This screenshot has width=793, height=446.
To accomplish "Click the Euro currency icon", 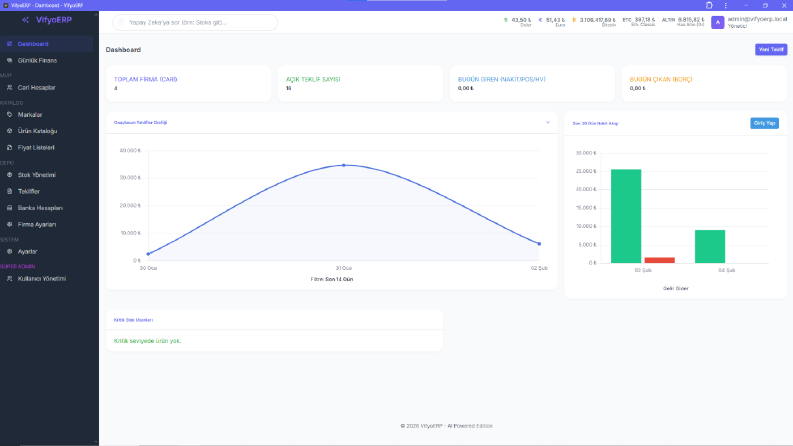I will click(x=540, y=20).
